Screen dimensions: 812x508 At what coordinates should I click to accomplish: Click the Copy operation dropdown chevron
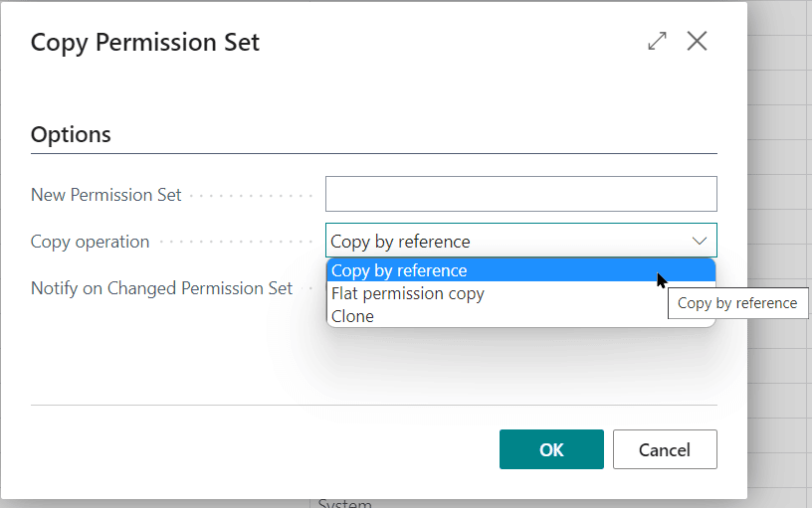(x=699, y=241)
